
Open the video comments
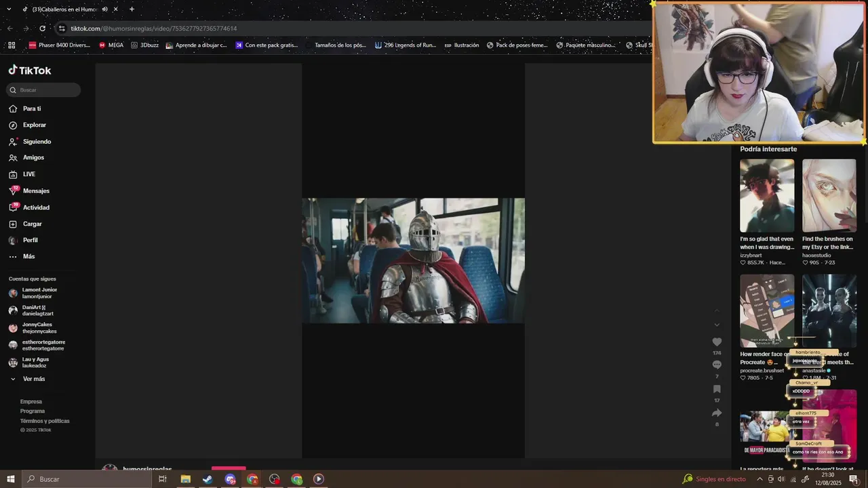click(x=717, y=365)
